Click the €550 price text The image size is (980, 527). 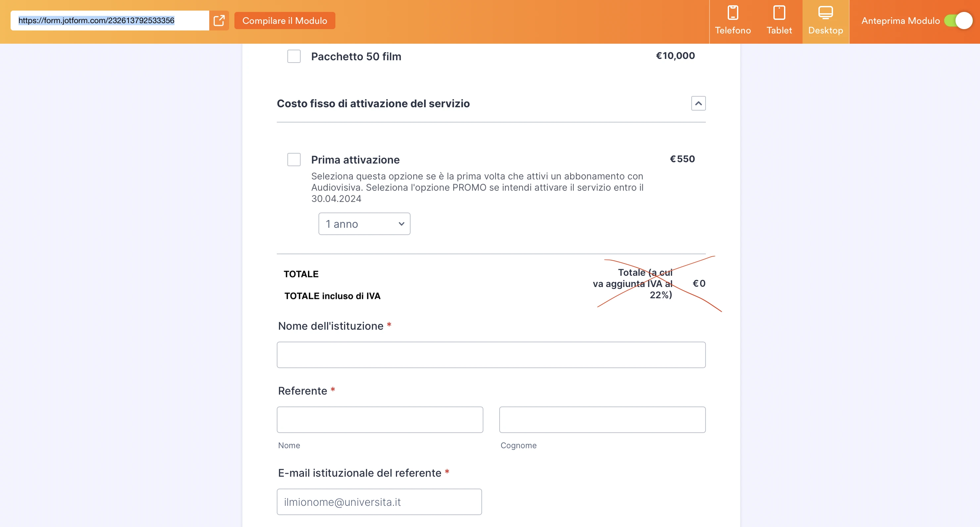682,159
